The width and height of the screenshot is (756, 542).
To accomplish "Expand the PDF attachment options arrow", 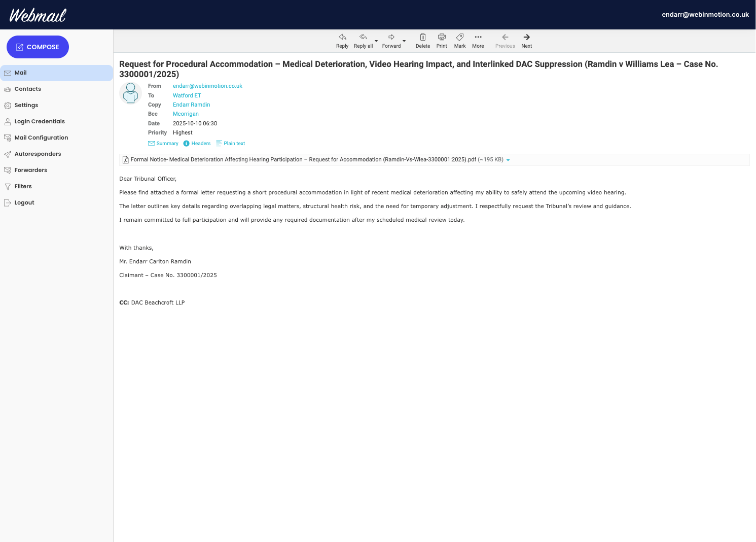I will pos(509,159).
